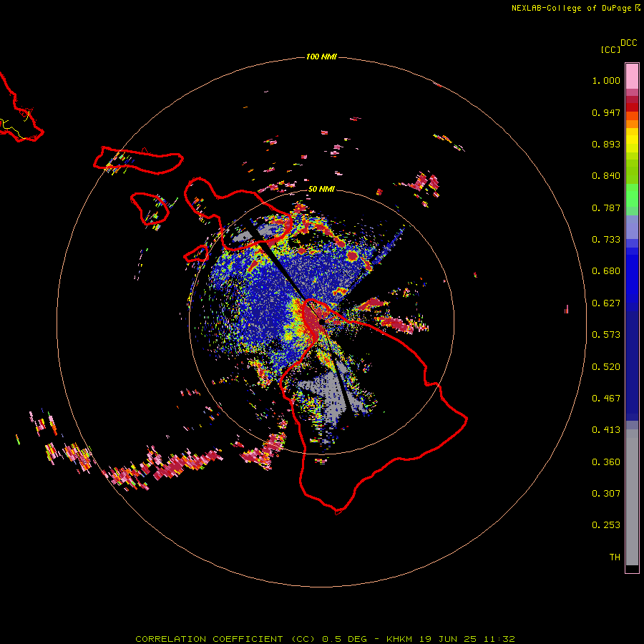Click the DCC product label

pyautogui.click(x=629, y=43)
